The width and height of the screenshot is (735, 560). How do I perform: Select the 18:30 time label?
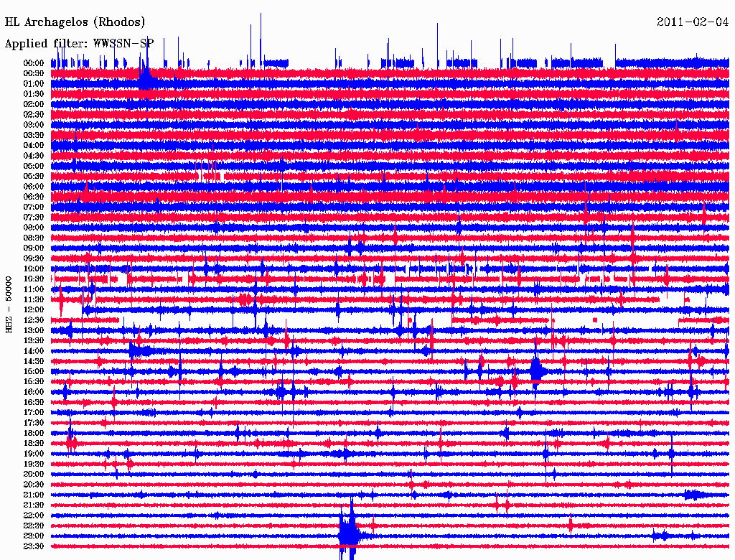click(x=34, y=443)
